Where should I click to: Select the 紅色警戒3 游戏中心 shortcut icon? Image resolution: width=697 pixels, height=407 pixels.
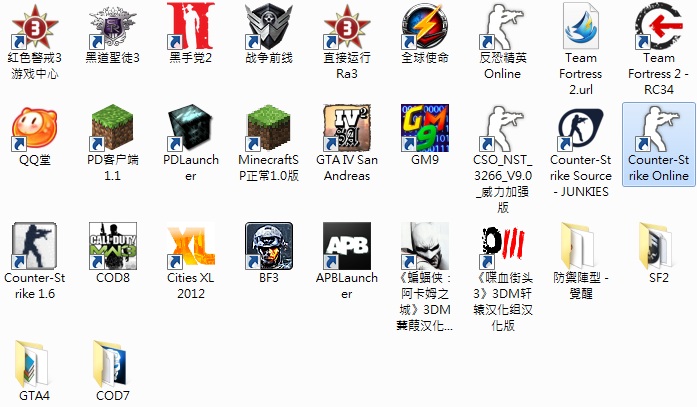[35, 26]
